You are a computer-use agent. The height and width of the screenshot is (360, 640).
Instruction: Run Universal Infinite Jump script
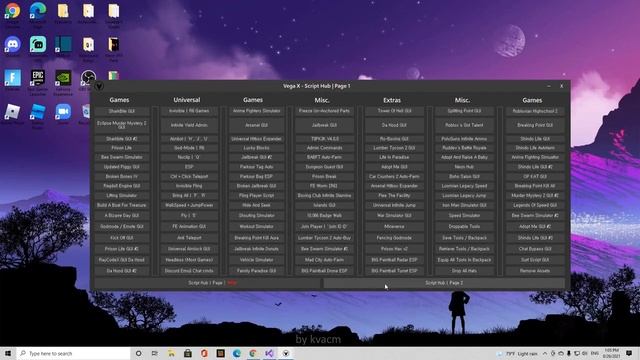(394, 205)
